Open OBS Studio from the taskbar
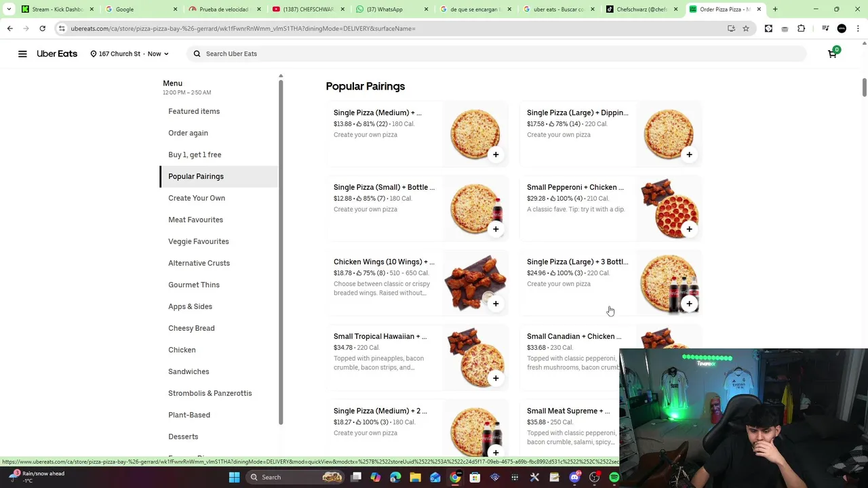The width and height of the screenshot is (868, 488). coord(594,477)
